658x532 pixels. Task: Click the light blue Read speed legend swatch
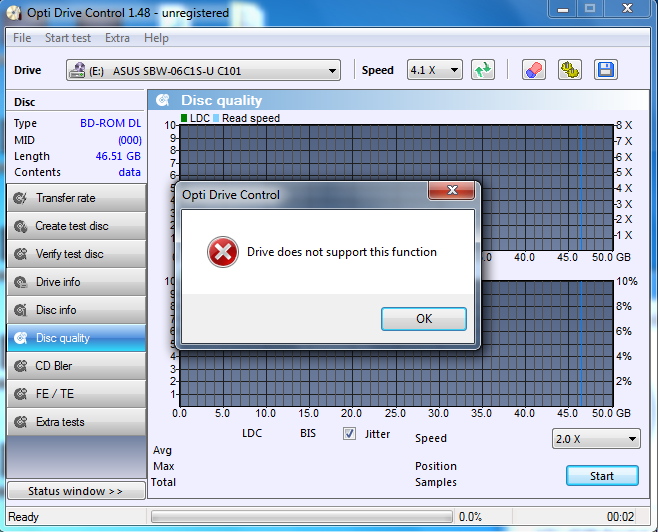(x=216, y=118)
